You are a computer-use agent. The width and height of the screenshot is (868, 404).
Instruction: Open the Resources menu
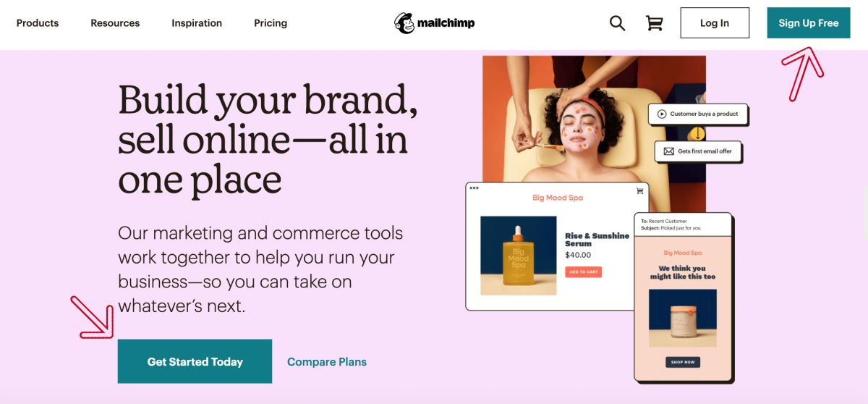(x=115, y=23)
